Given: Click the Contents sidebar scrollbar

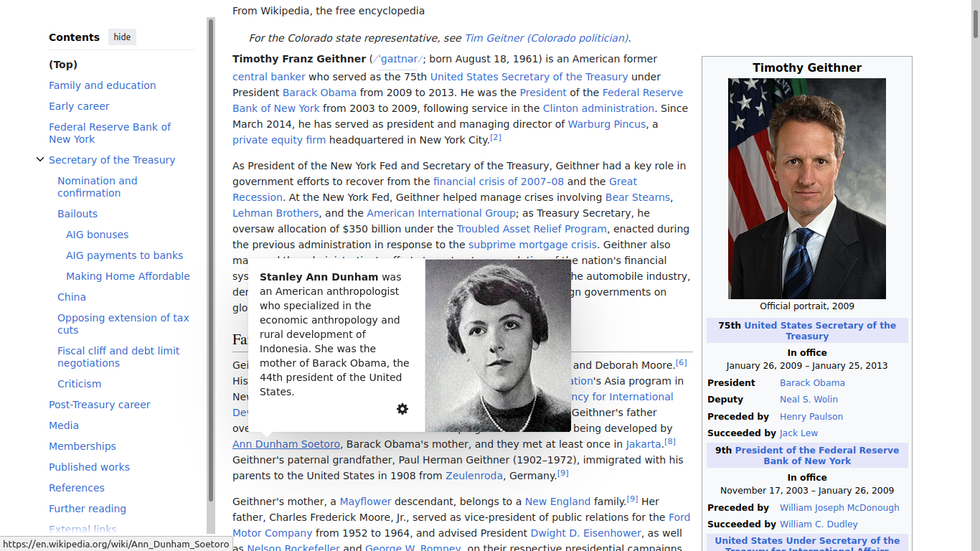Looking at the screenshot, I should click(x=211, y=260).
